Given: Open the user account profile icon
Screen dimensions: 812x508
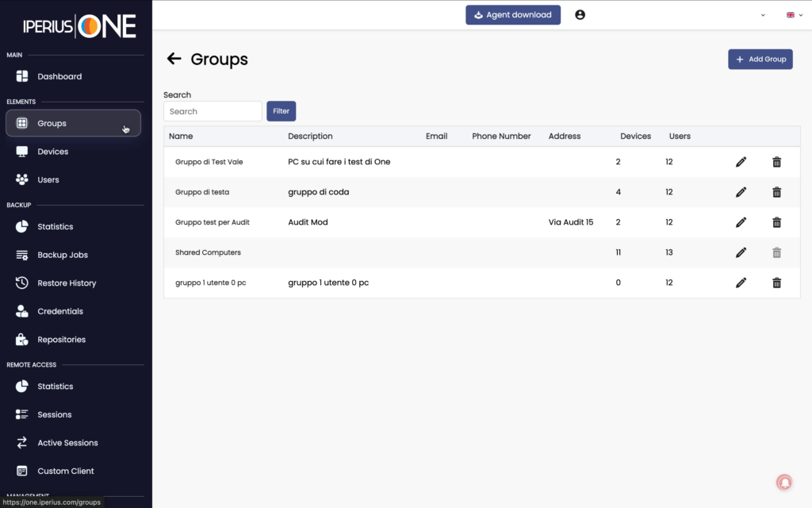Looking at the screenshot, I should pyautogui.click(x=580, y=14).
